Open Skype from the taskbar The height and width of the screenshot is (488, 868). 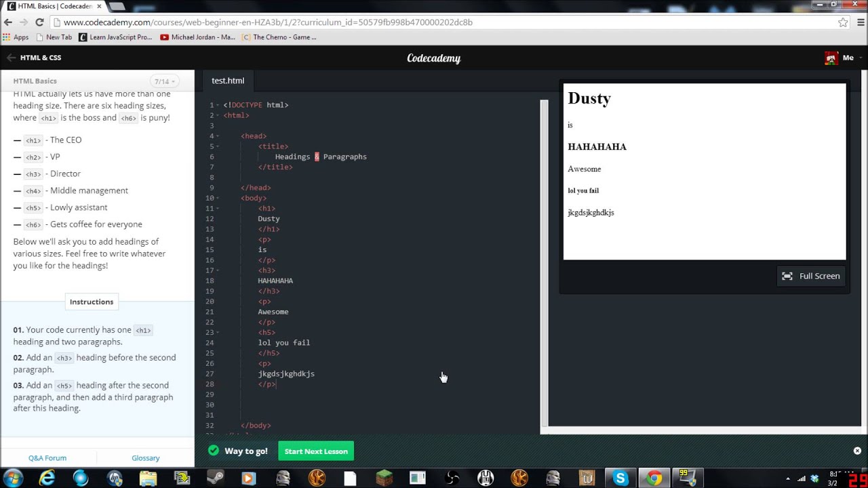click(620, 479)
